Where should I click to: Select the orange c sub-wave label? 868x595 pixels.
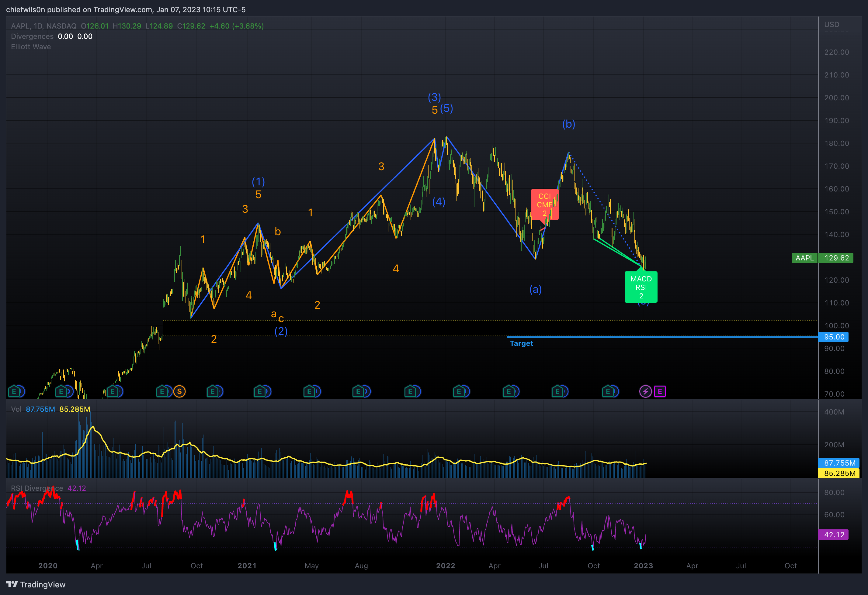coord(281,319)
